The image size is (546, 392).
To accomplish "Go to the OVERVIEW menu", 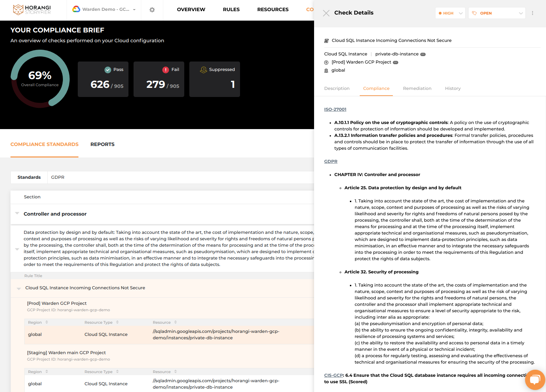I will 191,9.
